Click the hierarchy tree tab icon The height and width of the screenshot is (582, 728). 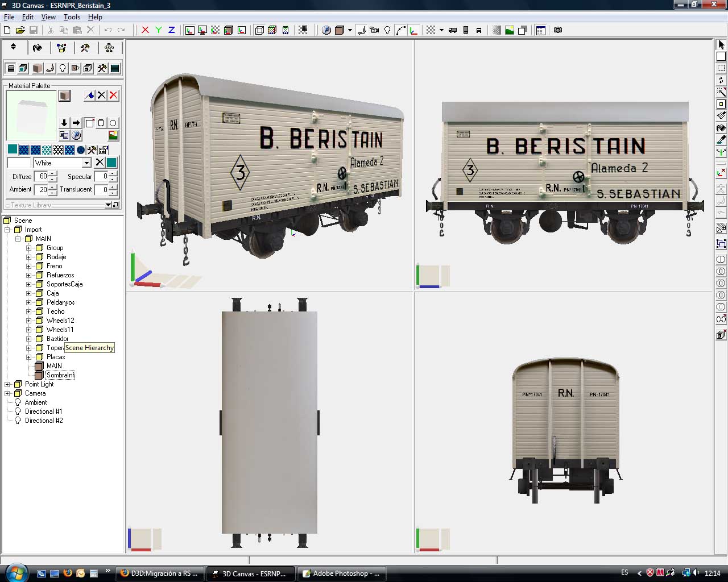[109, 48]
